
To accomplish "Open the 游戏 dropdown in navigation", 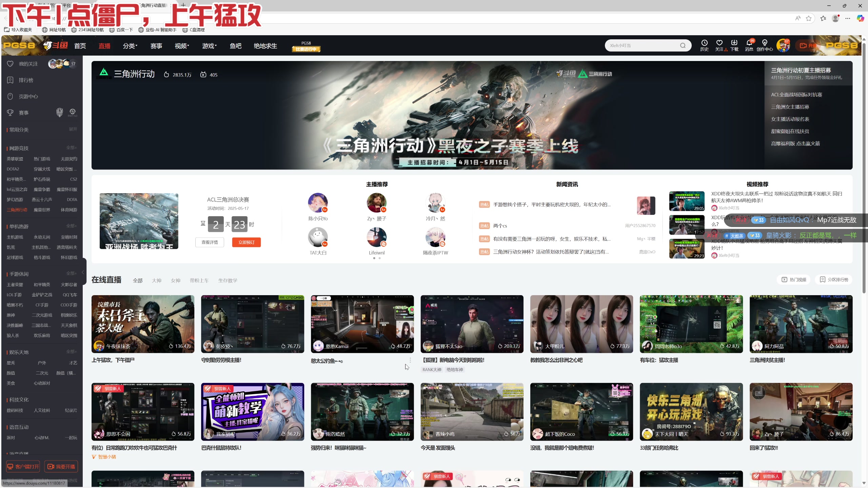I will click(209, 46).
